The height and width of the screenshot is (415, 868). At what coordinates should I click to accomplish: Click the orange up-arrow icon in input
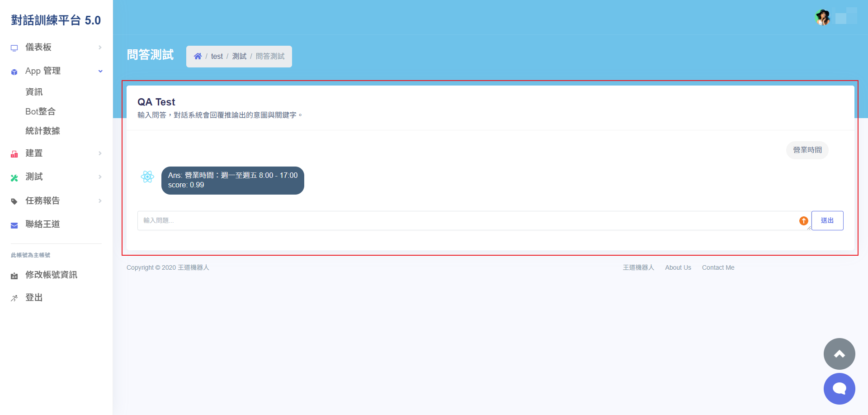[x=803, y=220]
